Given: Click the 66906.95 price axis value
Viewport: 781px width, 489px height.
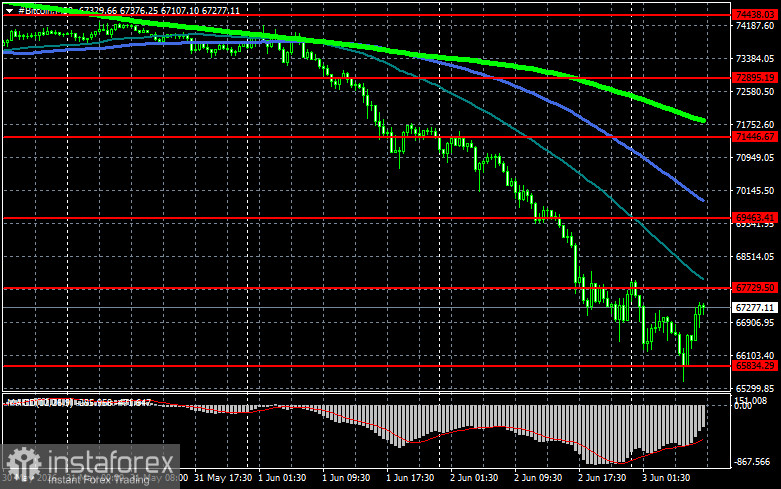Looking at the screenshot, I should point(755,323).
